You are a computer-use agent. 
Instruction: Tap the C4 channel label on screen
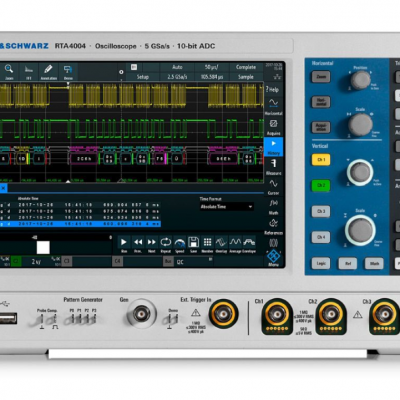pos(117,261)
